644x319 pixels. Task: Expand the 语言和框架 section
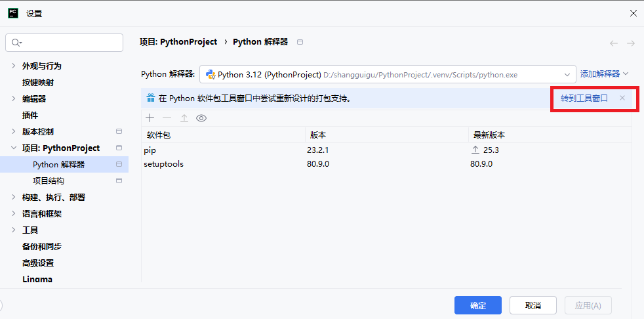pyautogui.click(x=14, y=214)
